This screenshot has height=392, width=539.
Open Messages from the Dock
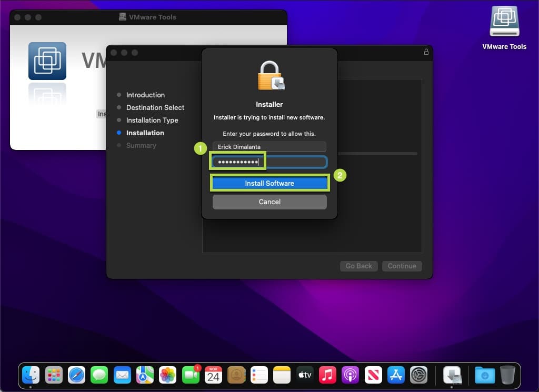pos(99,375)
